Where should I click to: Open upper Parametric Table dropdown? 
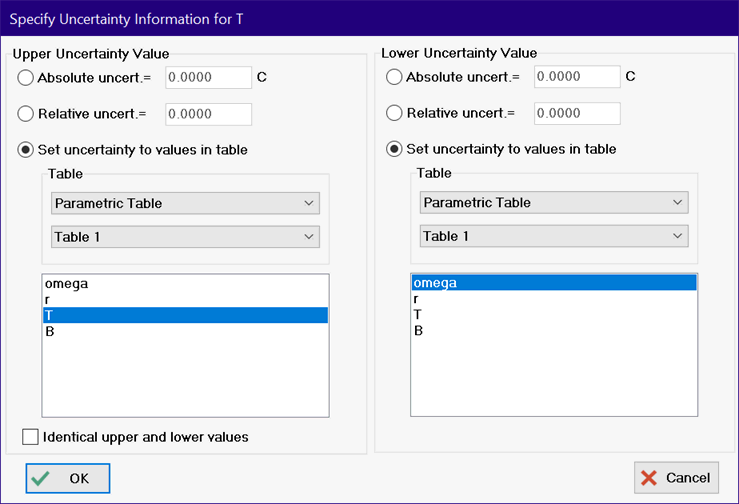[x=185, y=204]
